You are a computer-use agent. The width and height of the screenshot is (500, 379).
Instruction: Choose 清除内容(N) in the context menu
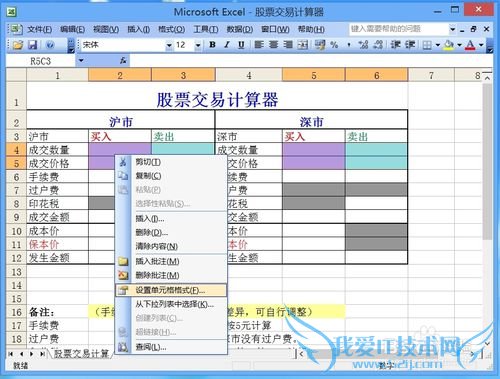click(x=171, y=246)
